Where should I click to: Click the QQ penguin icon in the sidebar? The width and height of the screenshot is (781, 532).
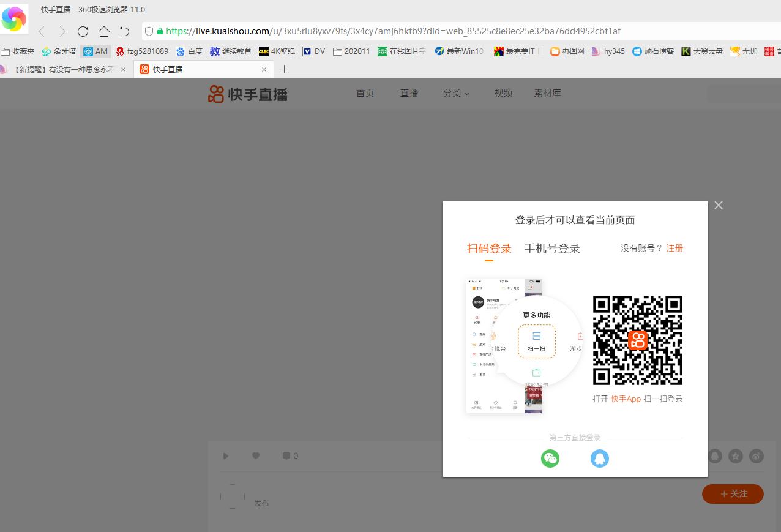pos(714,455)
